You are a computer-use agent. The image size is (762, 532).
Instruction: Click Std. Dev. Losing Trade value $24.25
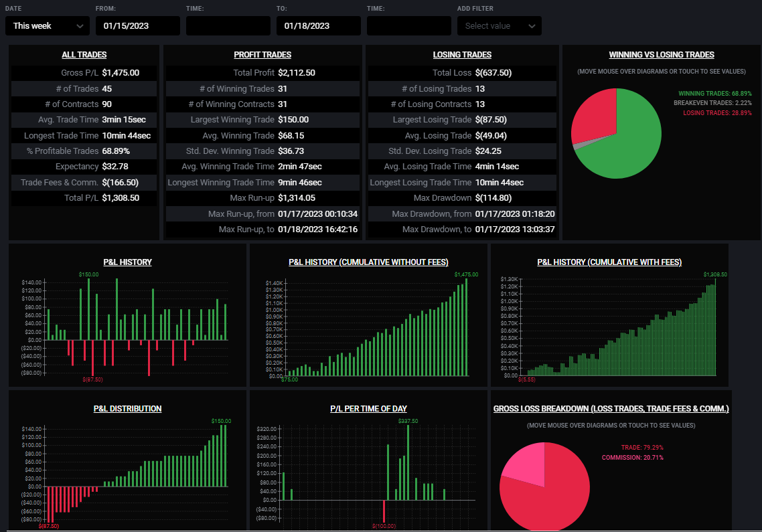pyautogui.click(x=488, y=151)
